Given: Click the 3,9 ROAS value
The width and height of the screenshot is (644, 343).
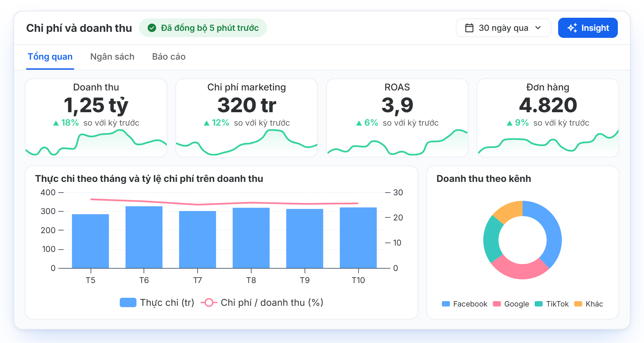Looking at the screenshot, I should [x=397, y=105].
